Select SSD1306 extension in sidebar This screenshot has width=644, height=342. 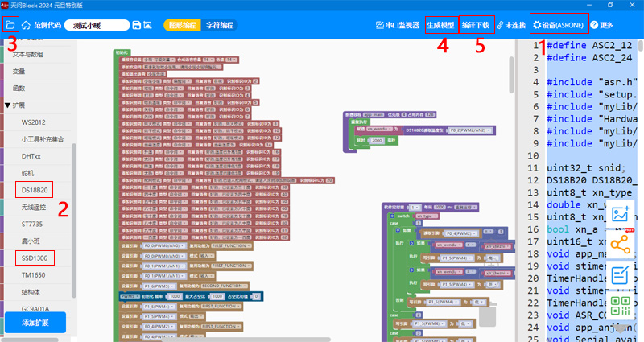(35, 258)
